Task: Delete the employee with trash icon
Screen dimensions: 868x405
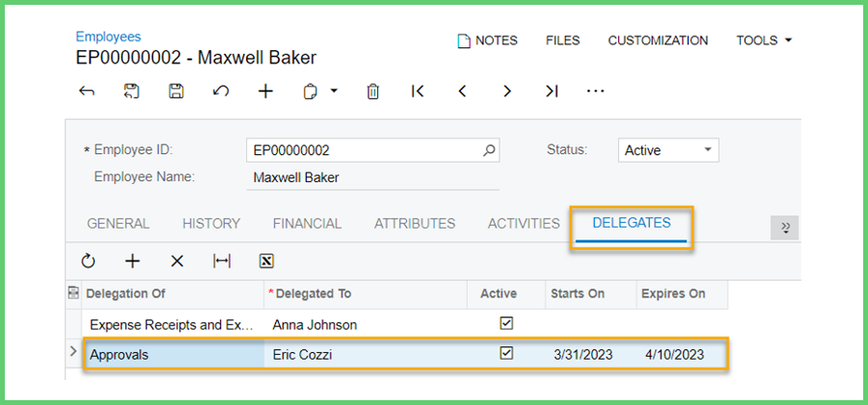Action: pyautogui.click(x=372, y=92)
